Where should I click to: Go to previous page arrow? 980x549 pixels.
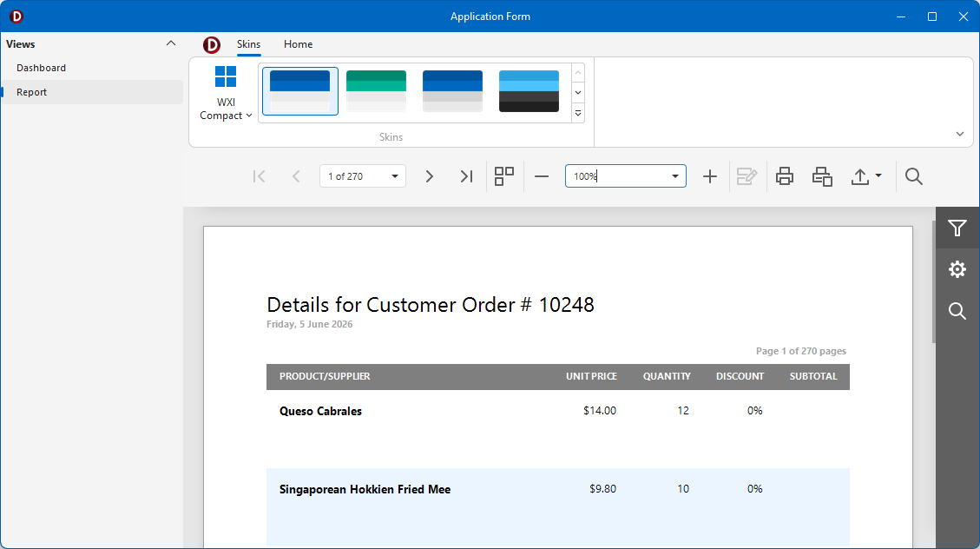click(x=296, y=176)
